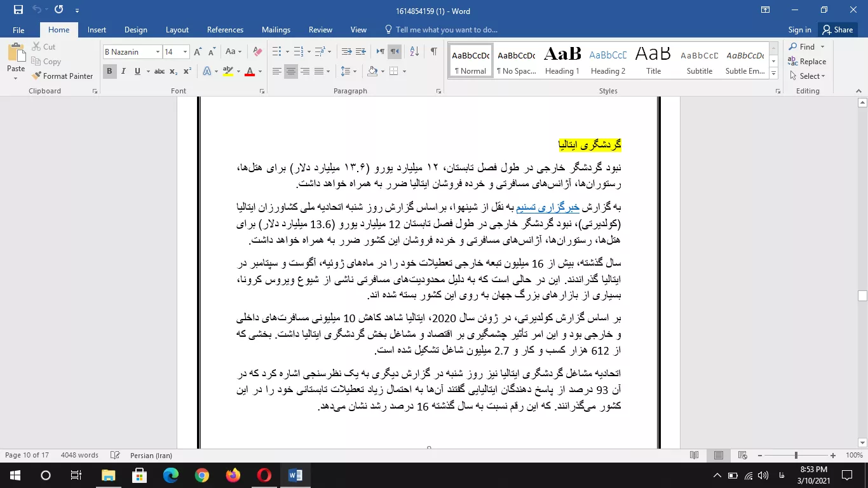The width and height of the screenshot is (868, 488).
Task: Click the Paste clipboard icon
Action: coord(16,53)
